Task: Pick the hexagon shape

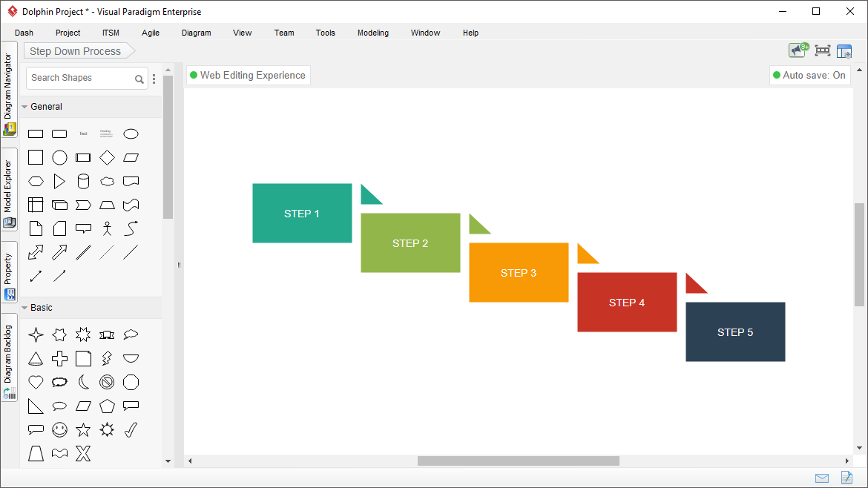Action: pos(36,182)
